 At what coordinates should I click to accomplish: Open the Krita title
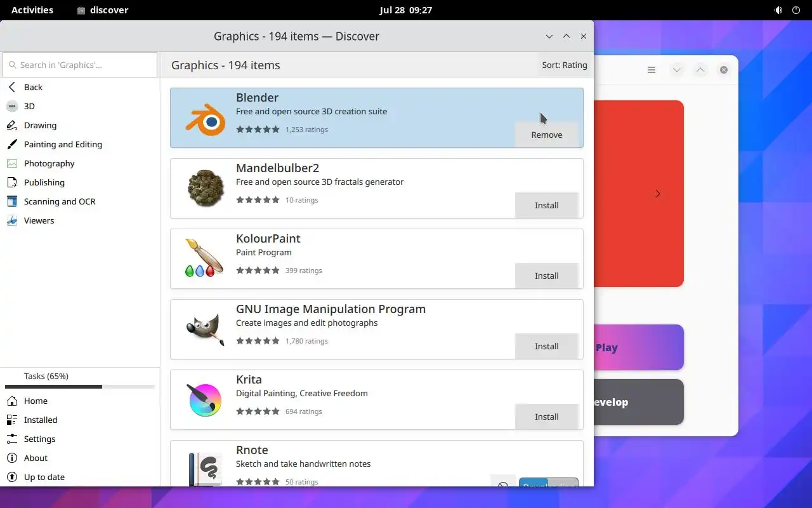click(x=249, y=379)
